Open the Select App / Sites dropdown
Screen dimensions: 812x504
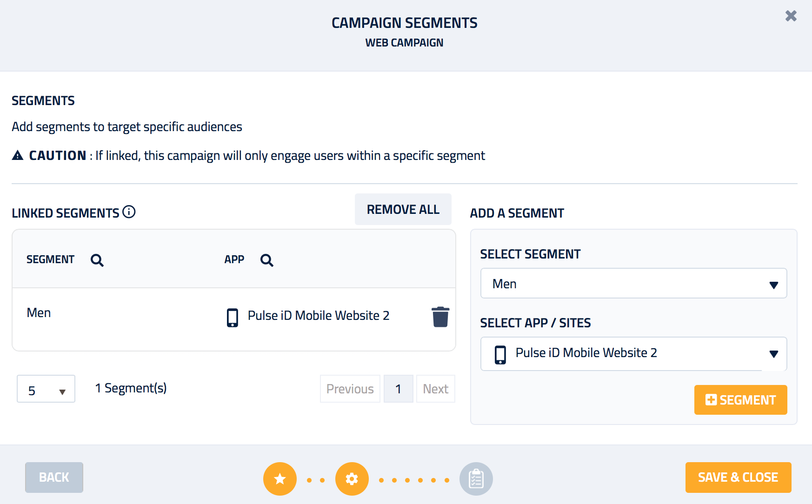point(633,353)
